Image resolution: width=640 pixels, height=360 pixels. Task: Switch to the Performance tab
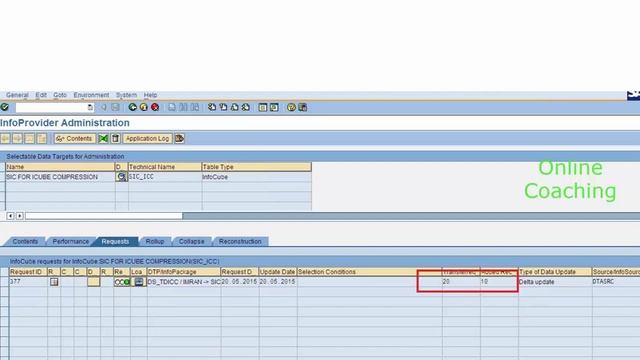tap(71, 242)
